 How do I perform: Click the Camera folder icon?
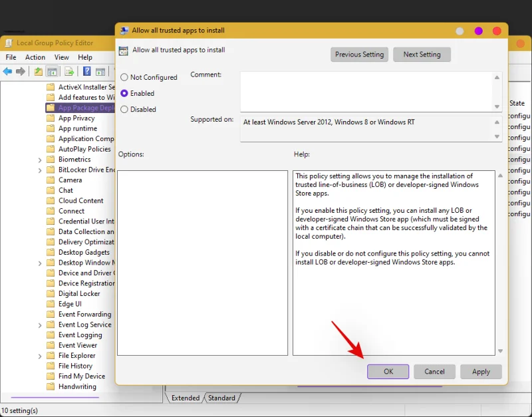[x=51, y=180]
